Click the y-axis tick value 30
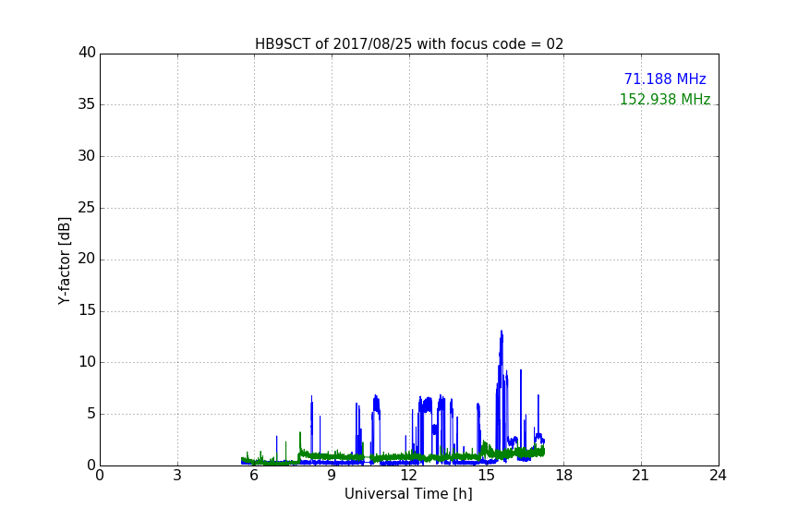 pyautogui.click(x=87, y=156)
